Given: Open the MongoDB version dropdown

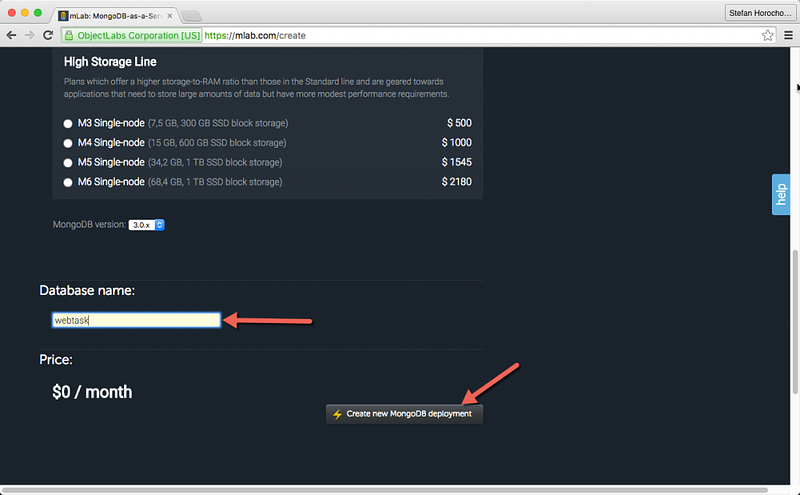Looking at the screenshot, I should point(146,225).
